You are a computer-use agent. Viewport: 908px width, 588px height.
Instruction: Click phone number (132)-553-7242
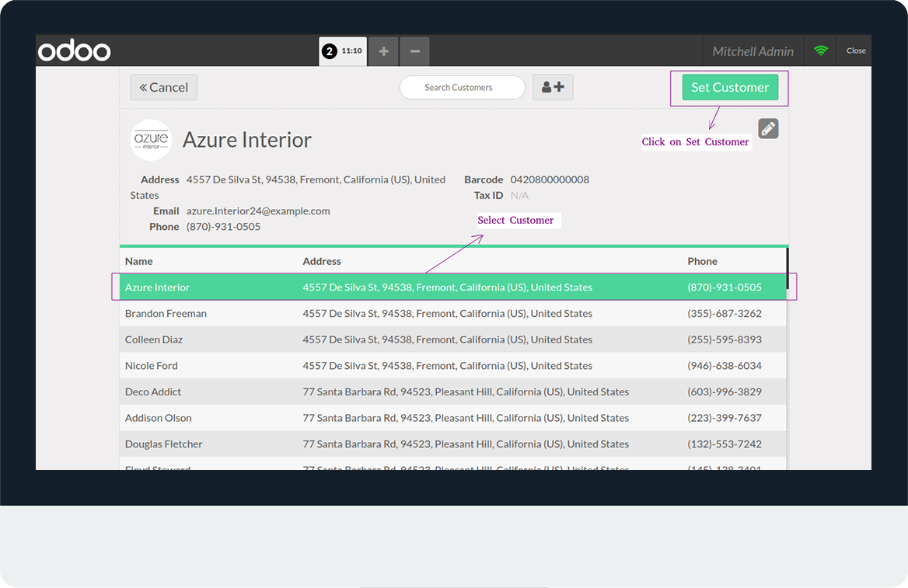tap(725, 444)
